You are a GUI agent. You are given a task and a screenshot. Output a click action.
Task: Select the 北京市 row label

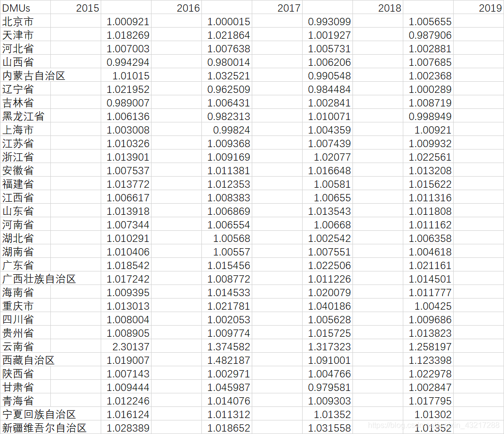[25, 21]
